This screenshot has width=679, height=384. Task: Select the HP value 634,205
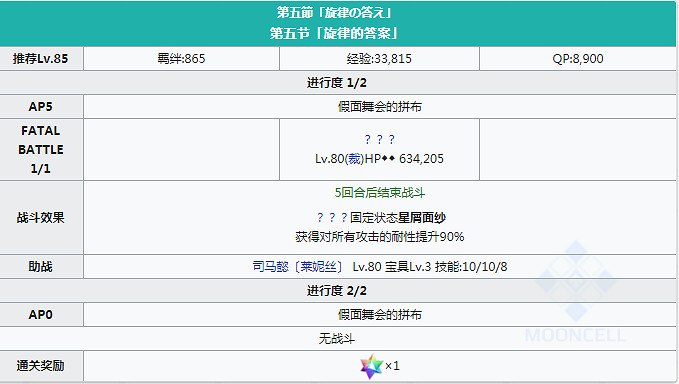(x=421, y=159)
